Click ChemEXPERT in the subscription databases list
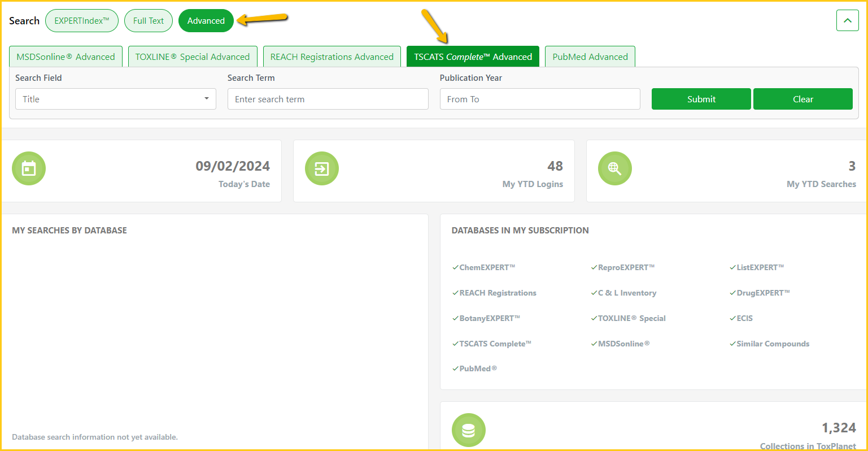This screenshot has height=451, width=868. pos(487,267)
